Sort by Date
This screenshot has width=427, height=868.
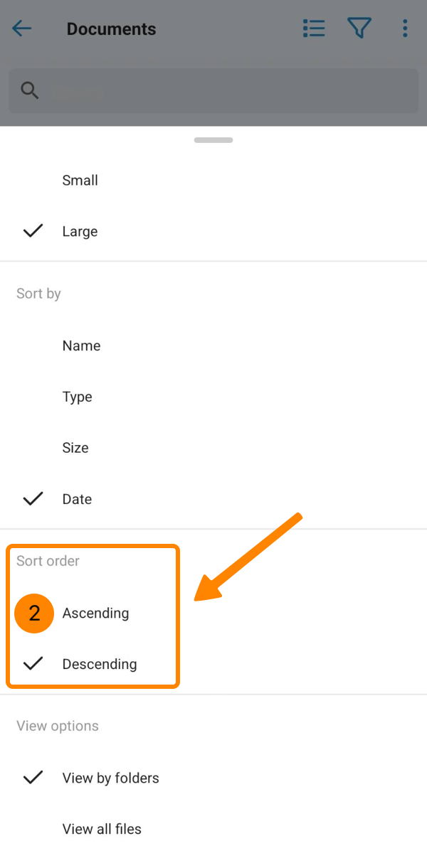click(77, 499)
